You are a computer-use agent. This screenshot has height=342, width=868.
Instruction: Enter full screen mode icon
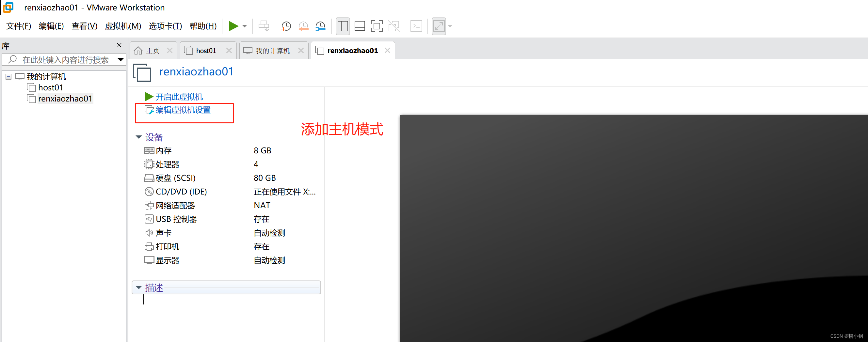377,26
